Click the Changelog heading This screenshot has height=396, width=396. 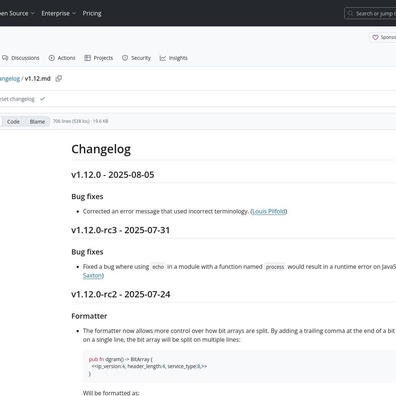coord(101,149)
